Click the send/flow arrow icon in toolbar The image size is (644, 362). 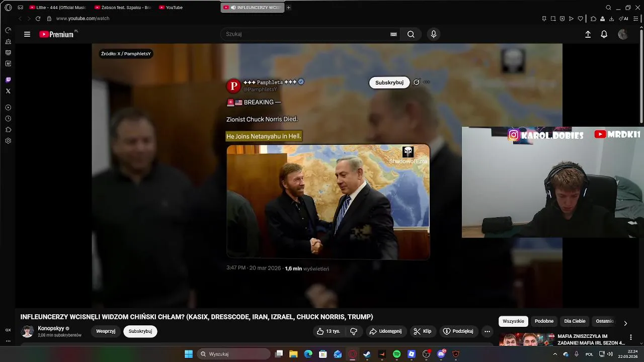(571, 19)
